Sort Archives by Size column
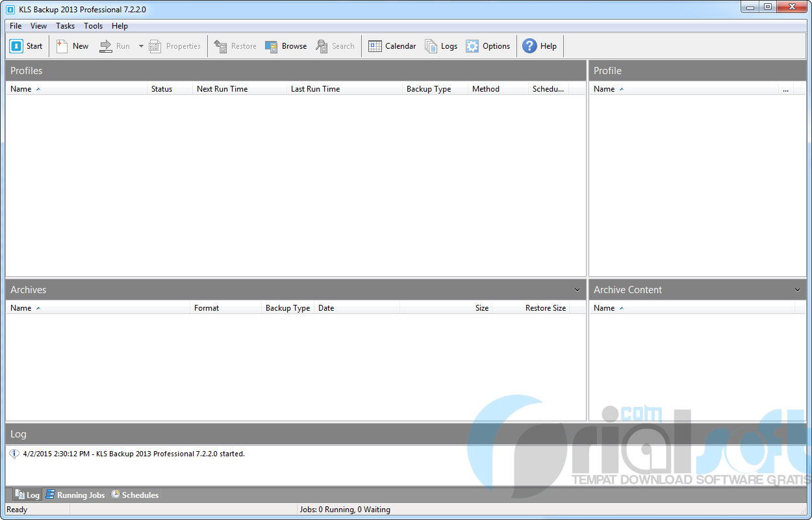Viewport: 812px width, 520px height. point(446,308)
